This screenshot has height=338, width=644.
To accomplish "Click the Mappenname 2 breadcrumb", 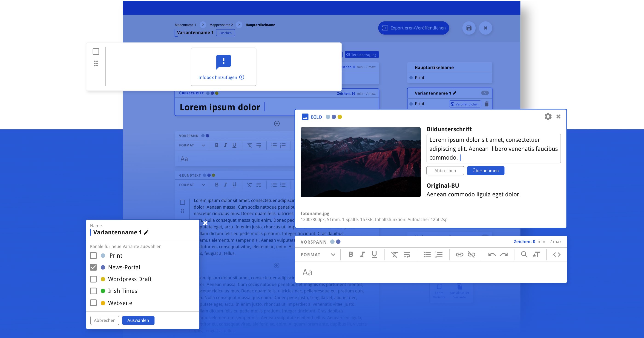I will [221, 25].
